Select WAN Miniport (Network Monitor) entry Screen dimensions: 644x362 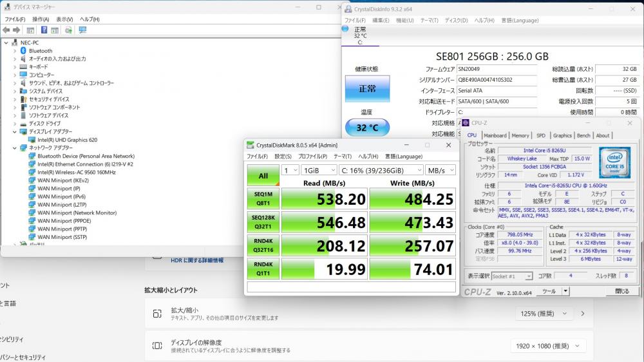pos(77,213)
